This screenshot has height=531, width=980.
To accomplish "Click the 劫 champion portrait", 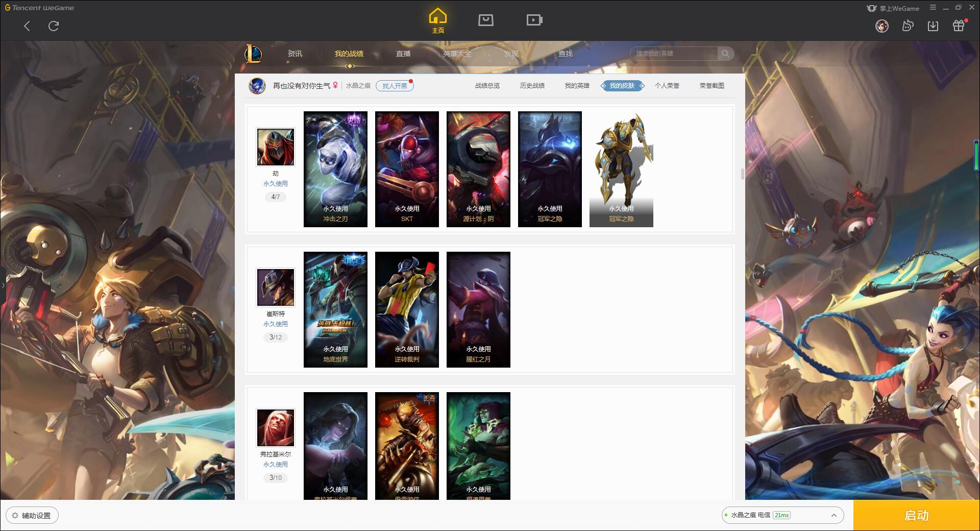I will click(276, 147).
